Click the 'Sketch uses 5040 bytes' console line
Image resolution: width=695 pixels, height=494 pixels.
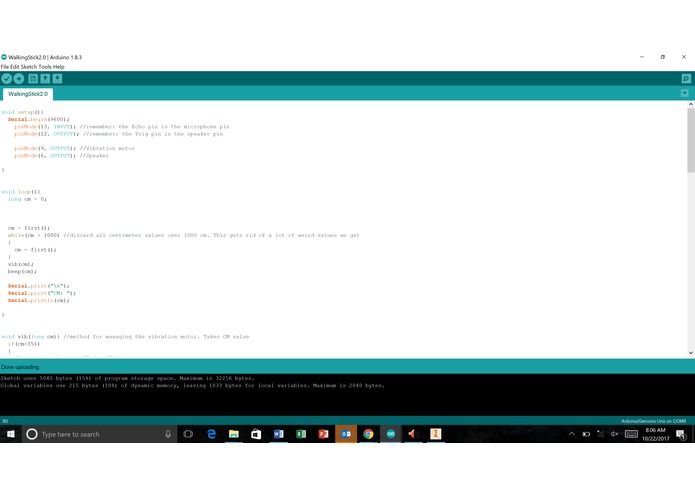(127, 378)
